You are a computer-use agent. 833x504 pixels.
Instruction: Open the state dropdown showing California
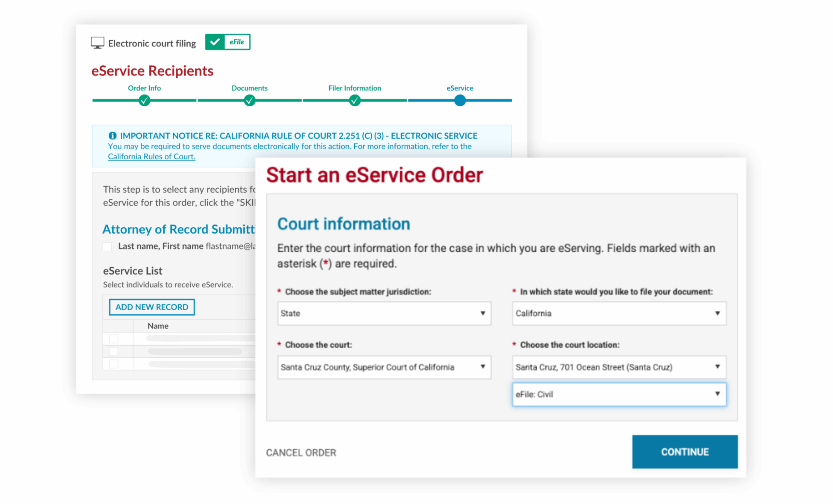(x=619, y=313)
